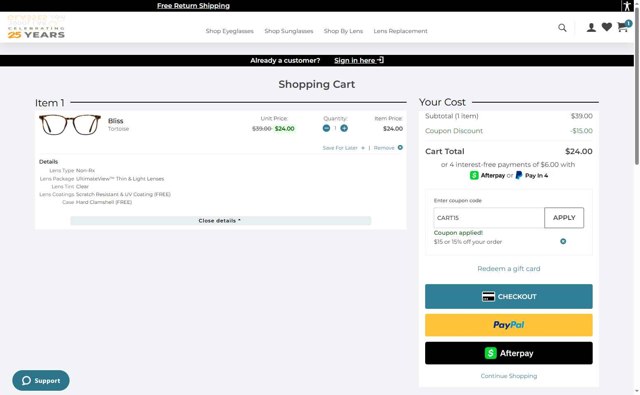Click the Sign in here link
This screenshot has width=640, height=395.
coord(359,60)
